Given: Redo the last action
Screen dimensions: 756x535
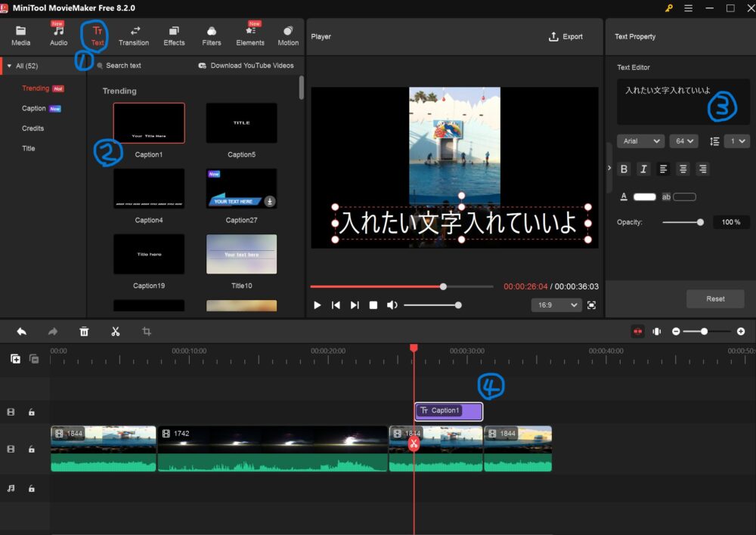Looking at the screenshot, I should click(x=53, y=332).
